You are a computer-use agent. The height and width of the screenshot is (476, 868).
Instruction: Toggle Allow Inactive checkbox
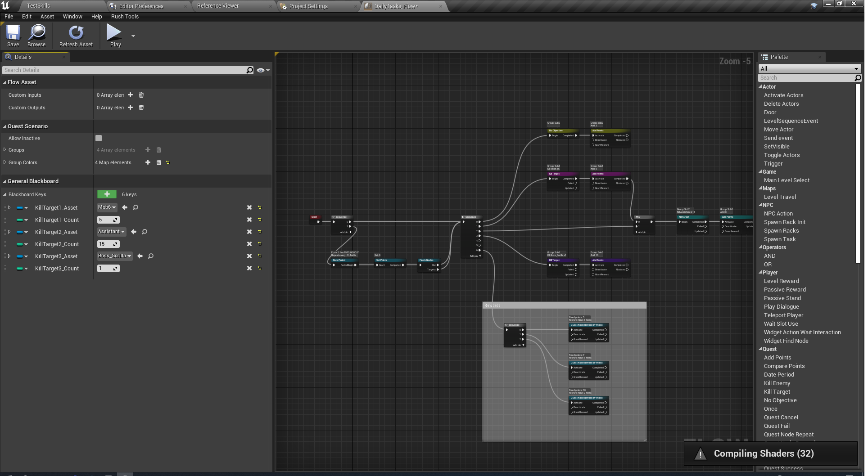pyautogui.click(x=99, y=138)
